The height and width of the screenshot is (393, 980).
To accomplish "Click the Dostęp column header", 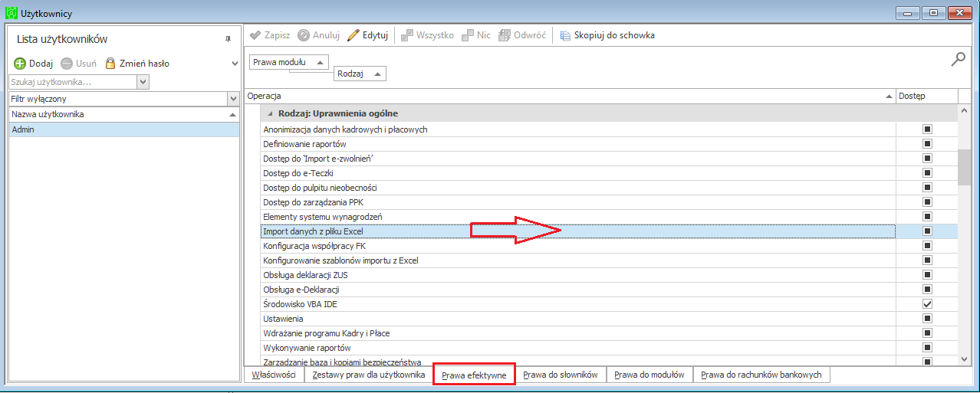I will point(926,96).
